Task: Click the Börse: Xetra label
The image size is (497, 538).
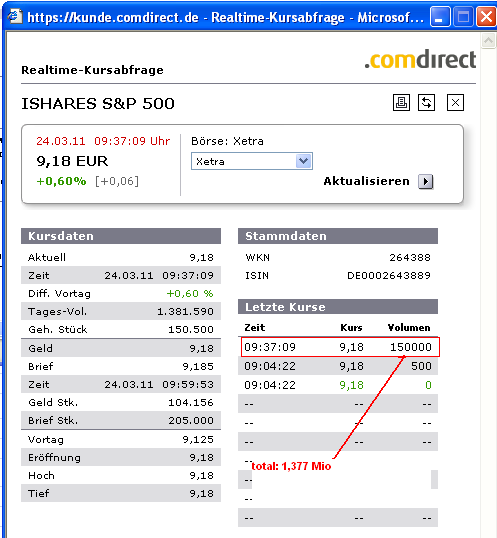Action: [227, 141]
